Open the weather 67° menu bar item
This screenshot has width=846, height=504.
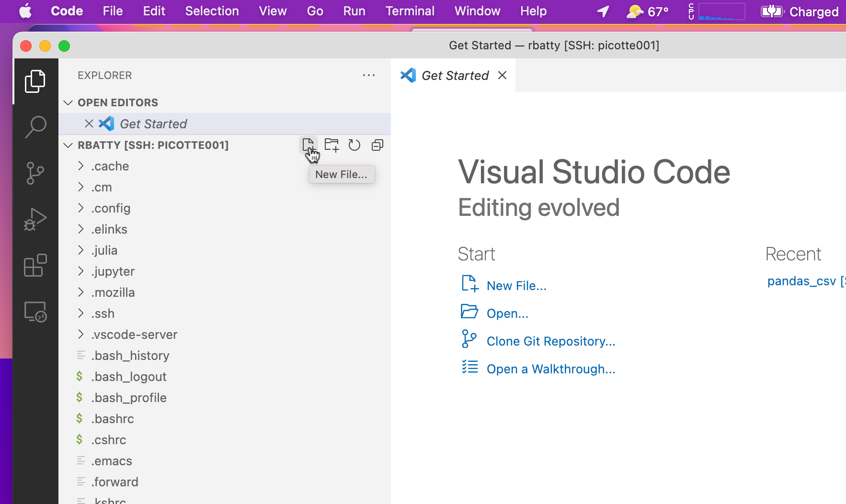point(647,11)
